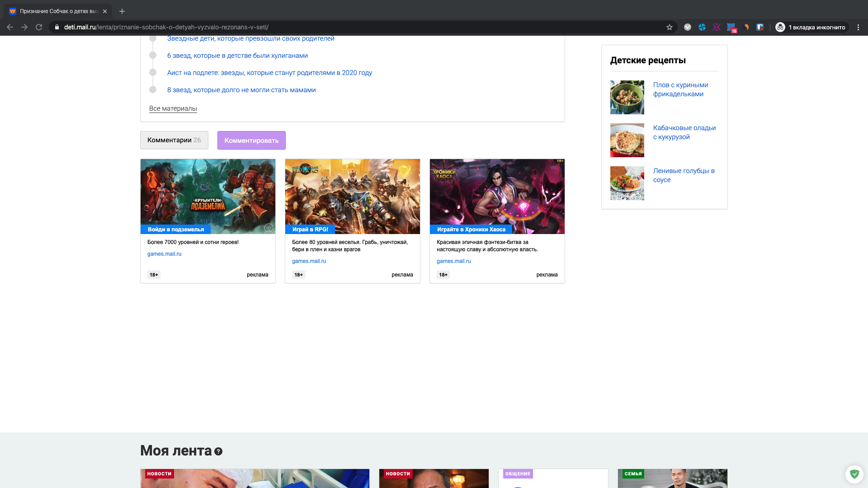
Task: Click the green shield icon
Action: [x=854, y=474]
